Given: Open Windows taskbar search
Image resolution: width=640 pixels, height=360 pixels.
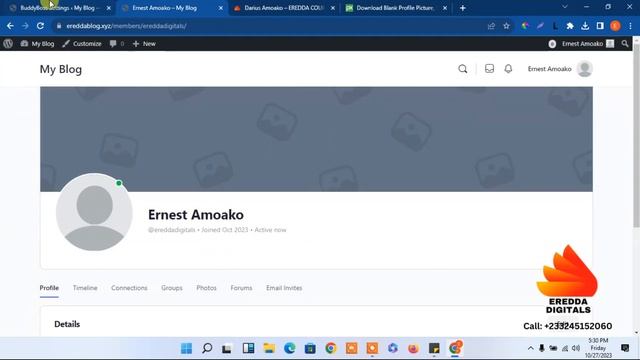Looking at the screenshot, I should point(207,348).
